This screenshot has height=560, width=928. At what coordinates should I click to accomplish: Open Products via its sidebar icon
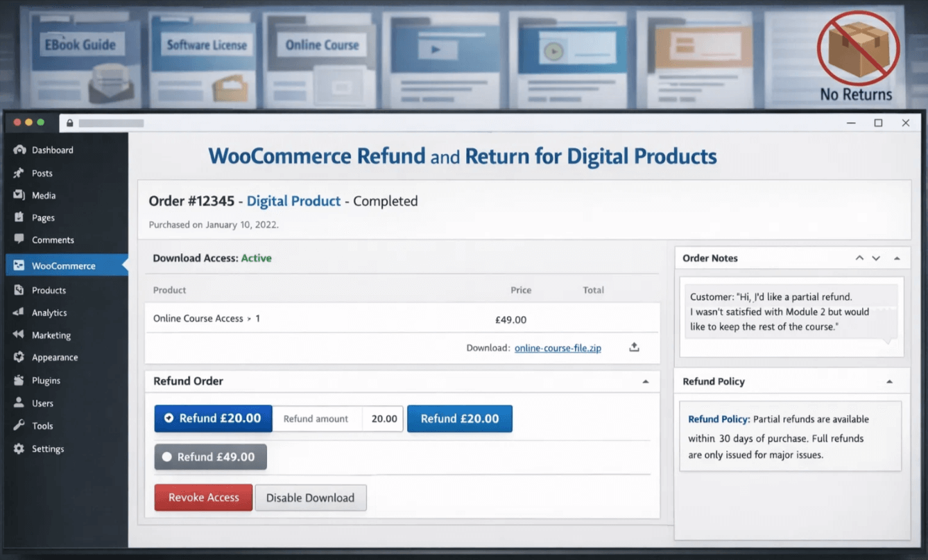(17, 290)
